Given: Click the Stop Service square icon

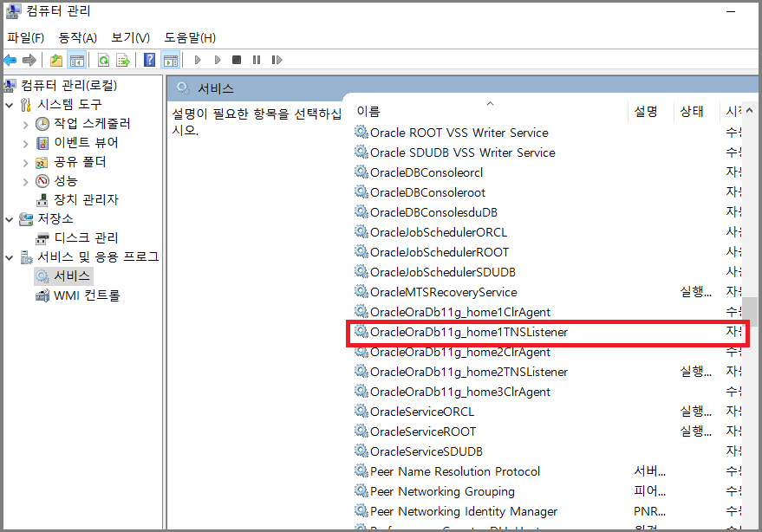Looking at the screenshot, I should (x=237, y=60).
